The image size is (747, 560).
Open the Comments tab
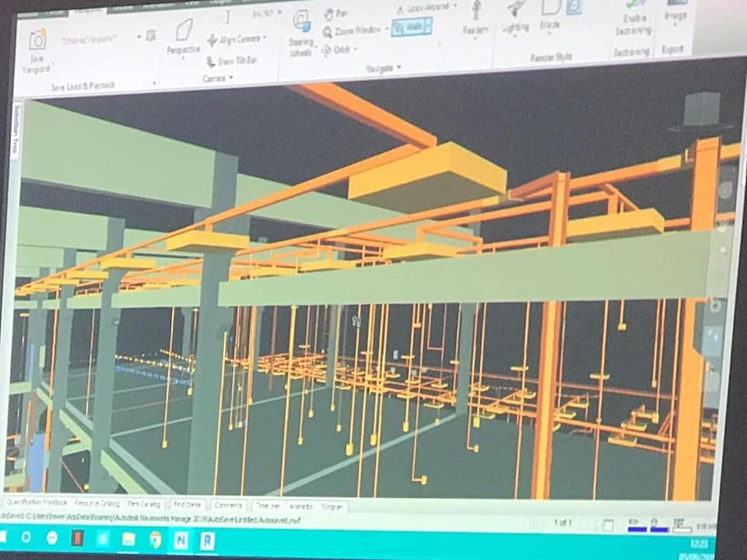pyautogui.click(x=228, y=506)
